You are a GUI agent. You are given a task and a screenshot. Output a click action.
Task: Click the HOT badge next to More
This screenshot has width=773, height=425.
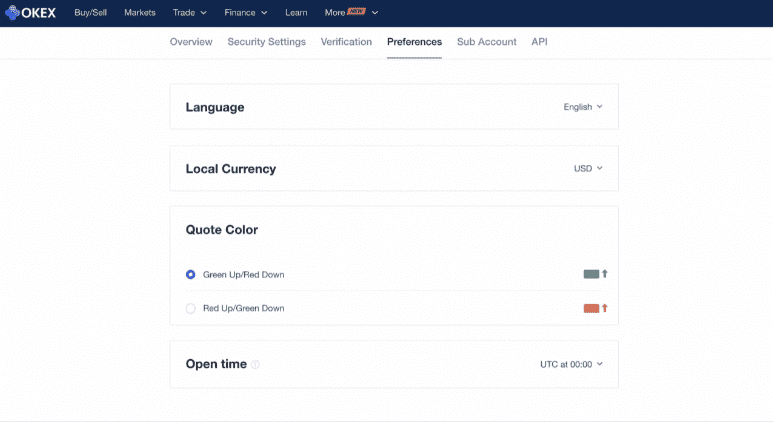point(357,12)
